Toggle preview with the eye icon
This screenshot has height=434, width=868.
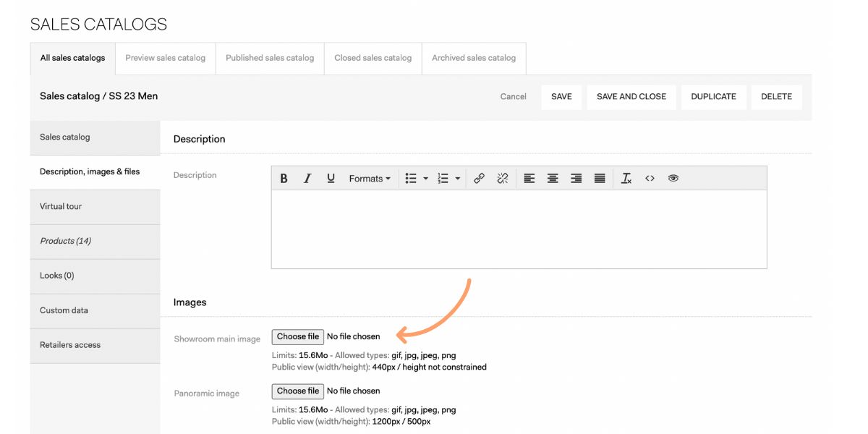[x=673, y=179]
